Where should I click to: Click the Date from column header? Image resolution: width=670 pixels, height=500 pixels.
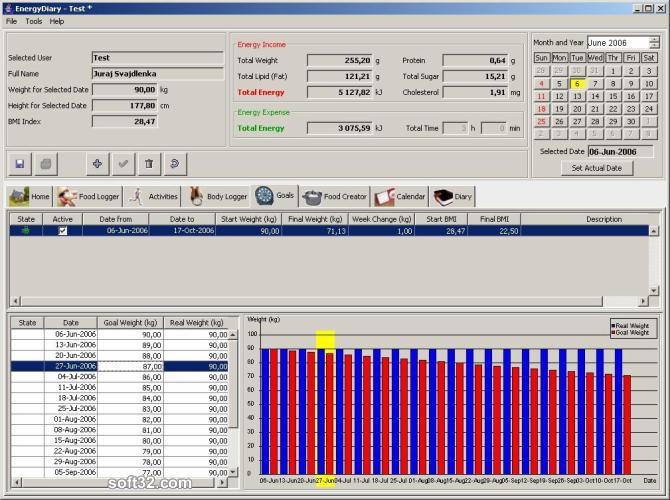[115, 219]
